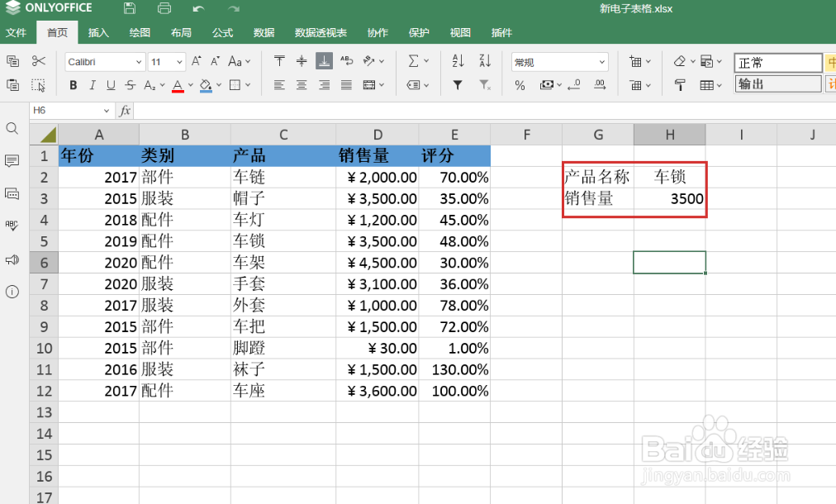Click the 输出 cell style preset

[777, 83]
